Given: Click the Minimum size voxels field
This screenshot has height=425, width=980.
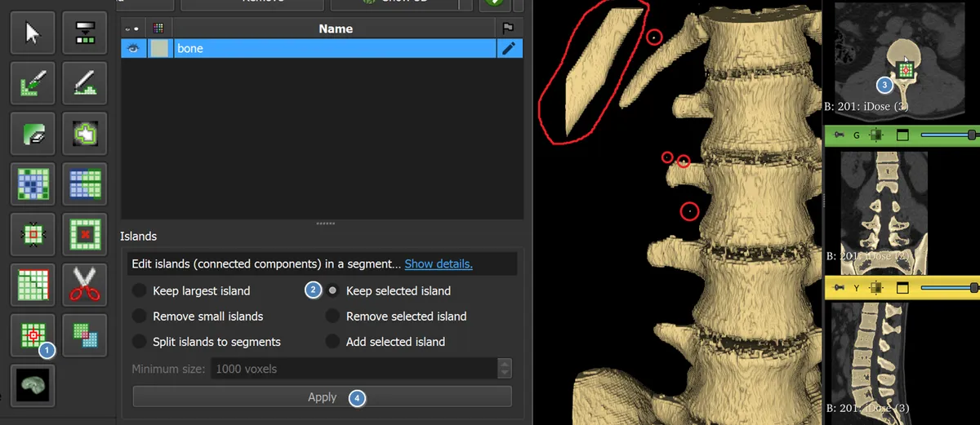Looking at the screenshot, I should [x=354, y=369].
